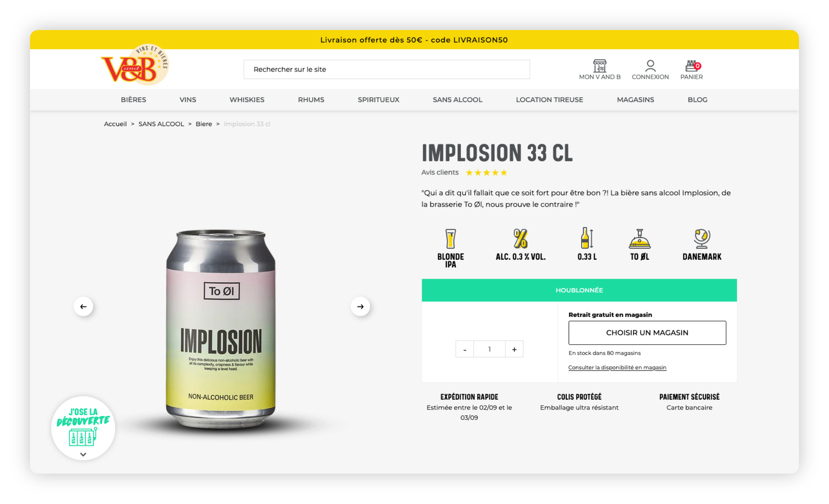The height and width of the screenshot is (504, 829).
Task: Open the Sans Alcool menu
Action: [457, 100]
